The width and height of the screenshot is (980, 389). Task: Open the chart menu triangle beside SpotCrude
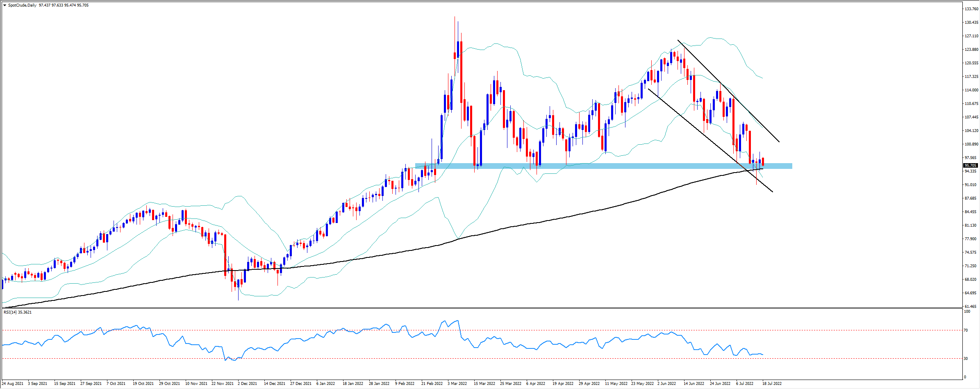[5, 5]
